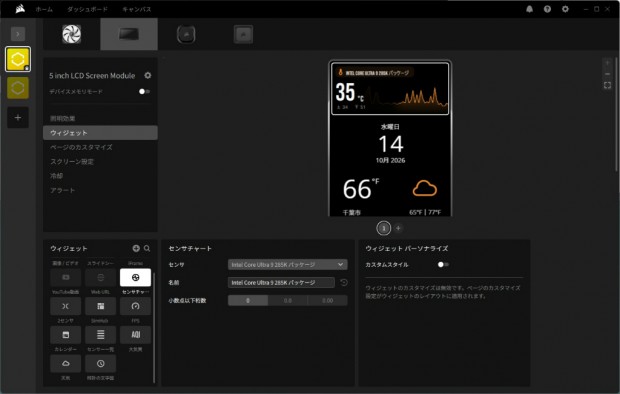Fit preview to screen icon

click(607, 85)
